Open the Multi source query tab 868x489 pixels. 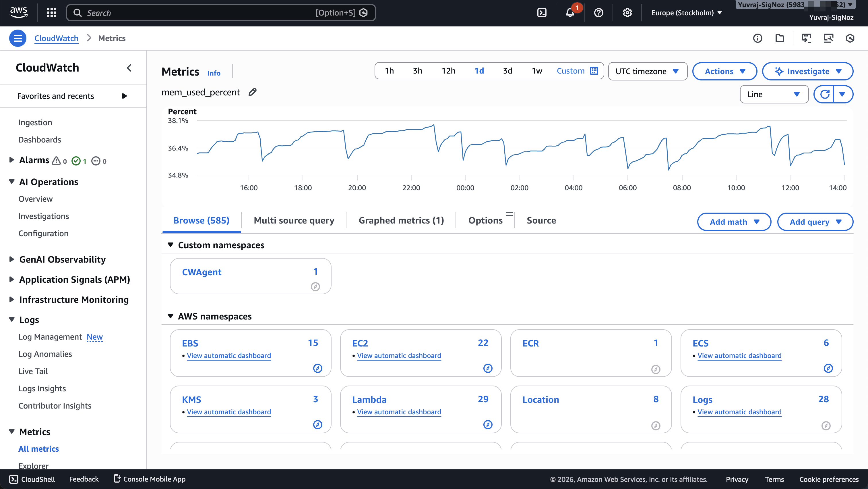click(294, 220)
